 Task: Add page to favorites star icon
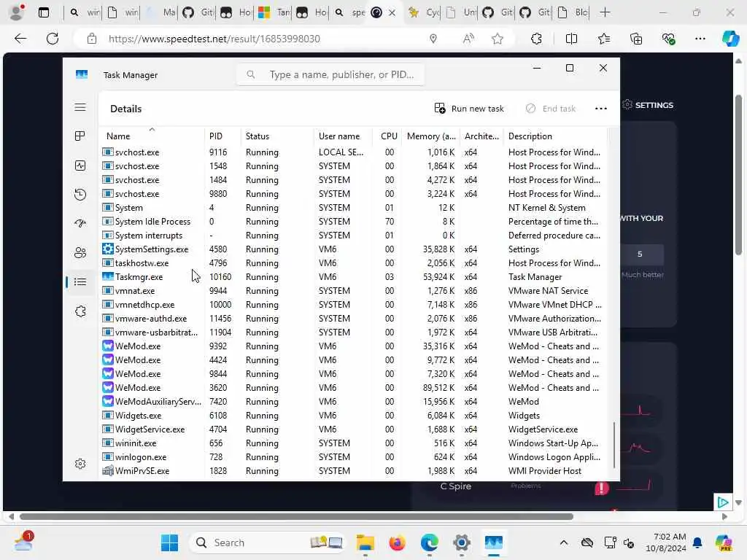[x=498, y=39]
